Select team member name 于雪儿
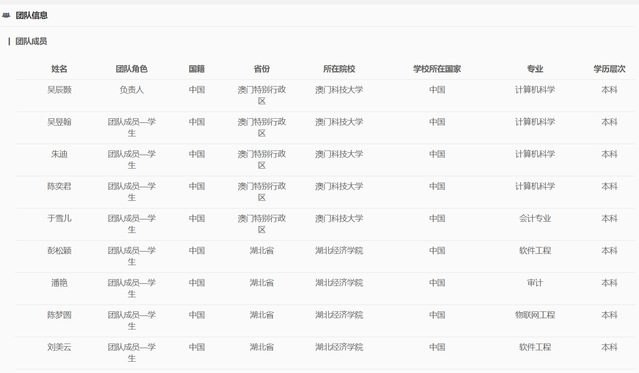This screenshot has width=639, height=373. click(x=59, y=219)
